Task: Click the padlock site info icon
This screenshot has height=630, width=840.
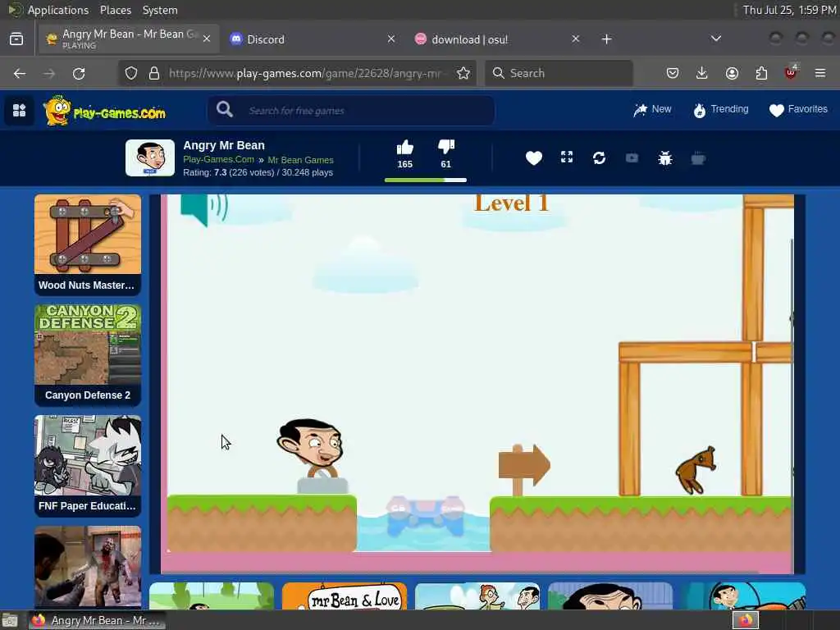Action: [x=154, y=73]
